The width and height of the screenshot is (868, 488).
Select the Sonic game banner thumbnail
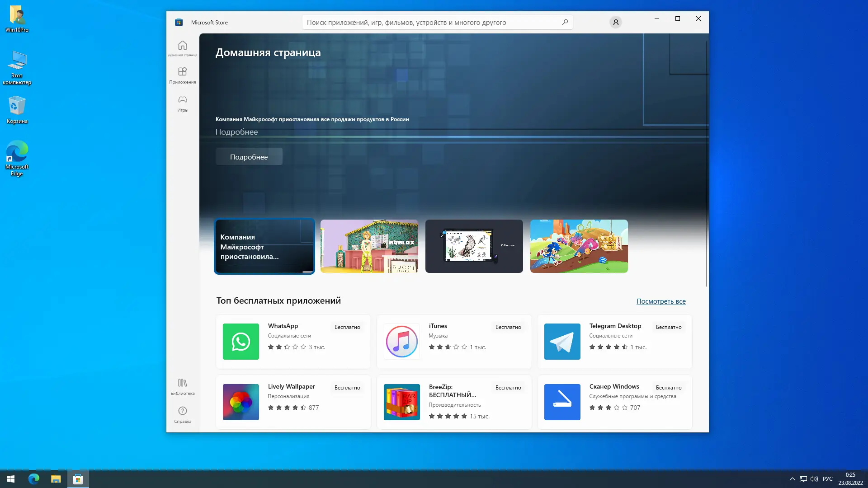pos(579,246)
